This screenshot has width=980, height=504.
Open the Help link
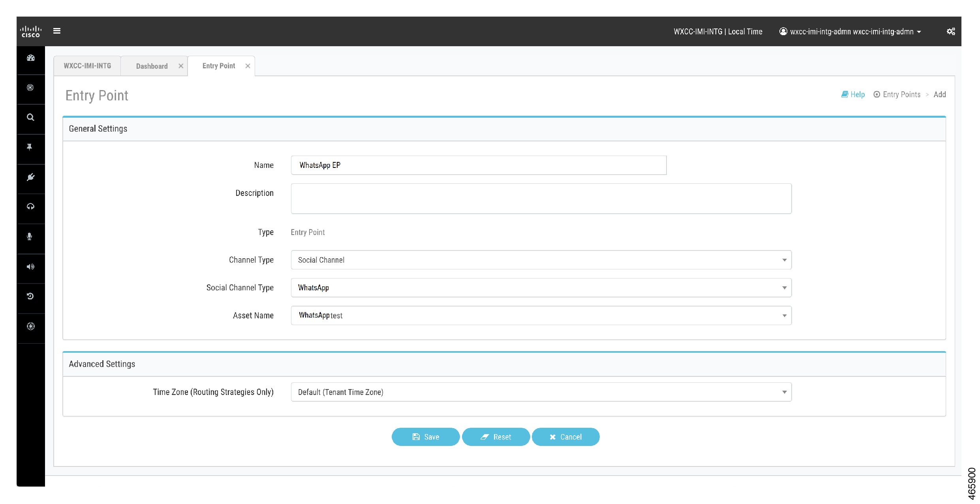[853, 94]
